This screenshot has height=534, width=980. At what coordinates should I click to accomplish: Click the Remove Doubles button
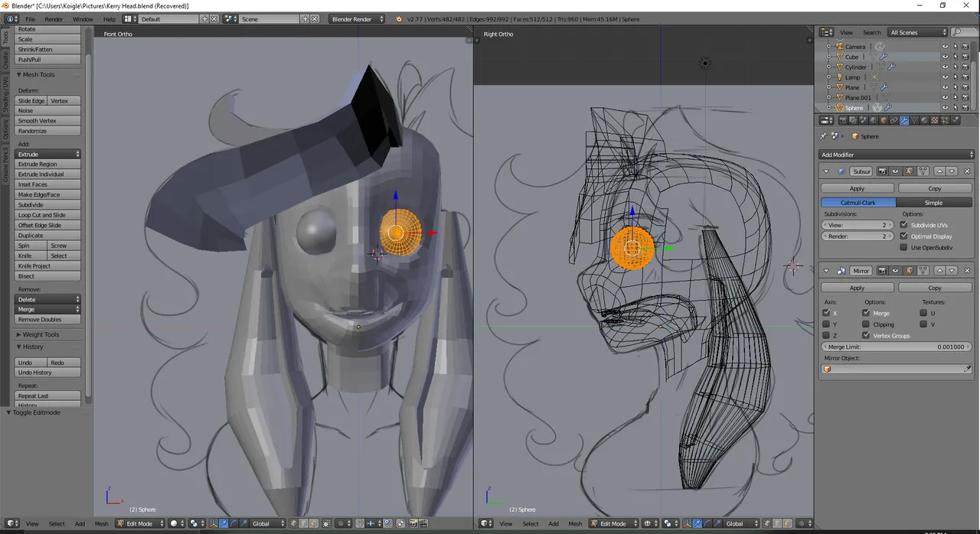(47, 319)
